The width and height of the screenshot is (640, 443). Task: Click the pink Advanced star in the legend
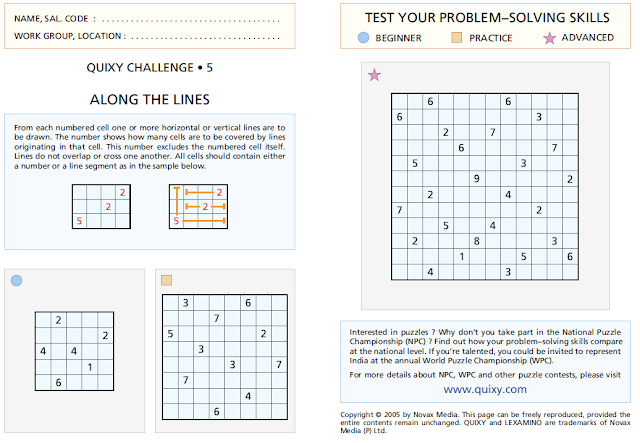[549, 38]
